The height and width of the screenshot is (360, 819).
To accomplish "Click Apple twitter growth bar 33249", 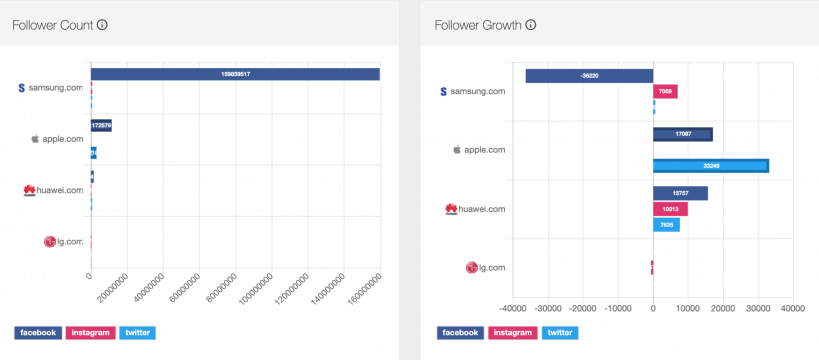I will coord(711,166).
